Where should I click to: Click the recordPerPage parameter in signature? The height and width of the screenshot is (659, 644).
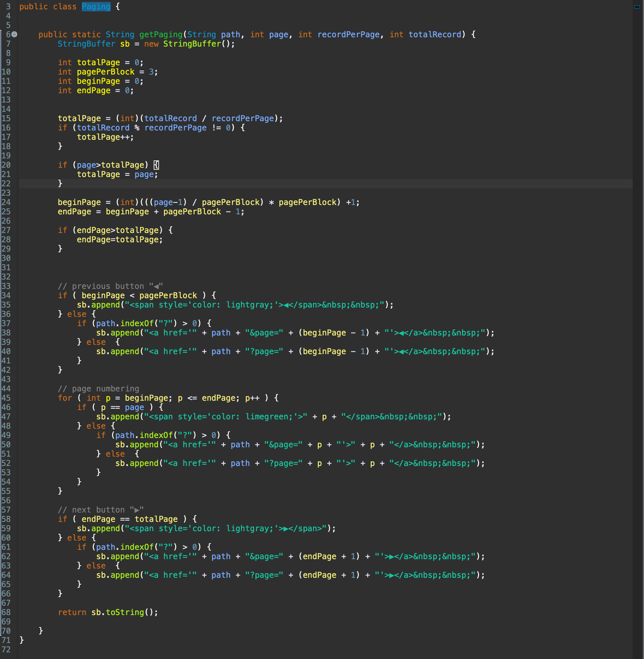point(348,35)
